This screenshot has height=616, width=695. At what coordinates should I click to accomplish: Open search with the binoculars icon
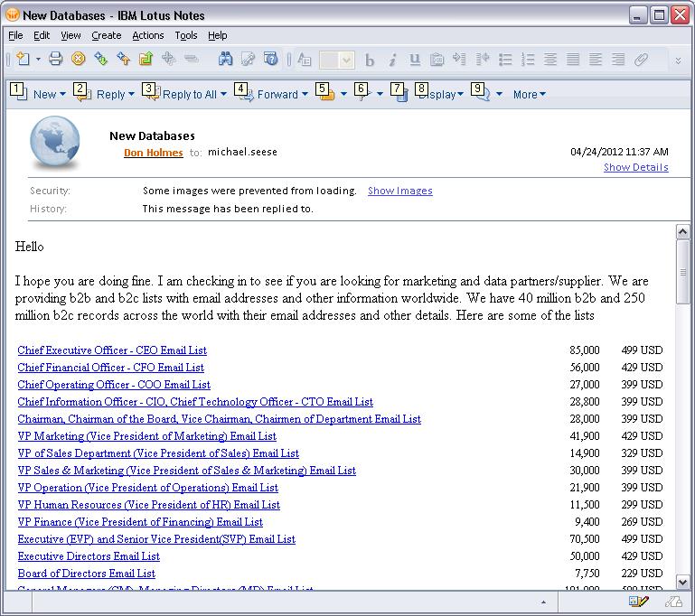(226, 59)
